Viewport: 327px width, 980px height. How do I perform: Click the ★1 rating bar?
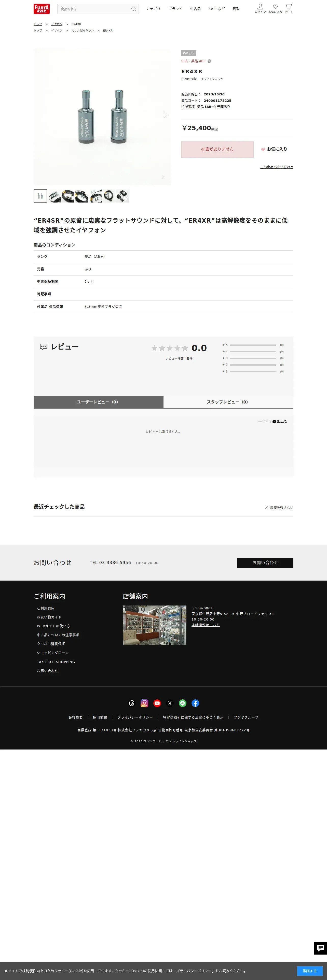pos(253,372)
